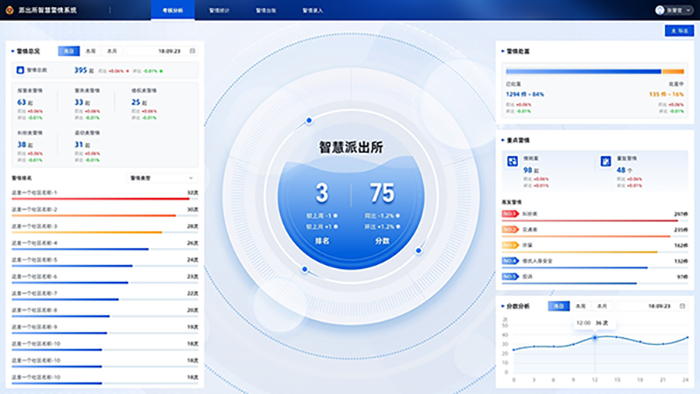Click the blue 1294 handled progress segment
The width and height of the screenshot is (700, 394).
[x=583, y=71]
